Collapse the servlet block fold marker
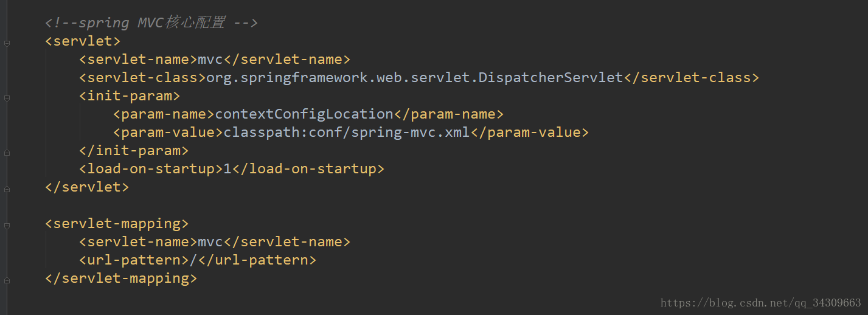The width and height of the screenshot is (868, 315). coord(6,43)
